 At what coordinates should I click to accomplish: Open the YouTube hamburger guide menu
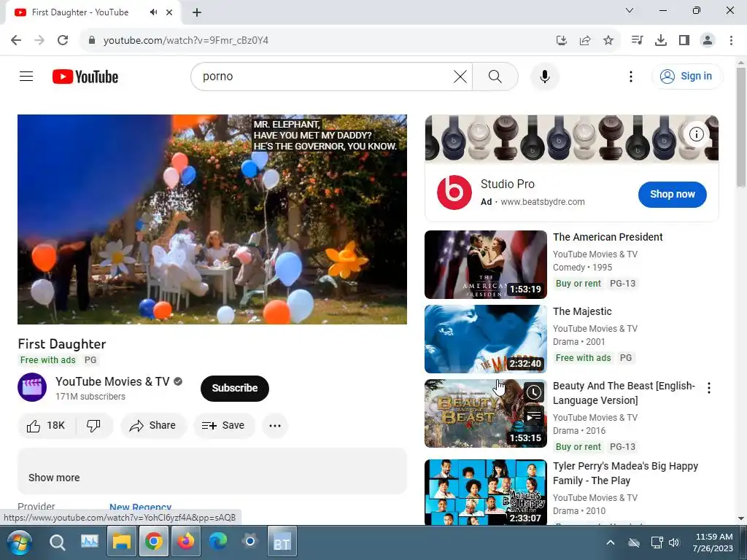click(x=26, y=76)
